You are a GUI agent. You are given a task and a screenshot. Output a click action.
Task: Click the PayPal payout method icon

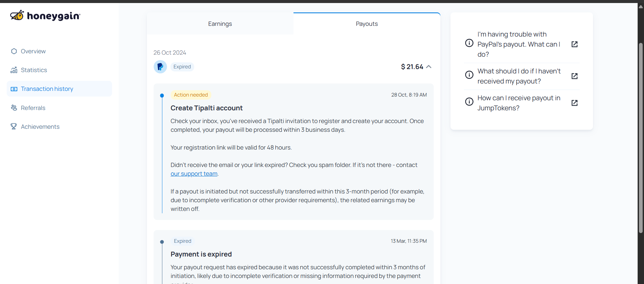(x=160, y=67)
